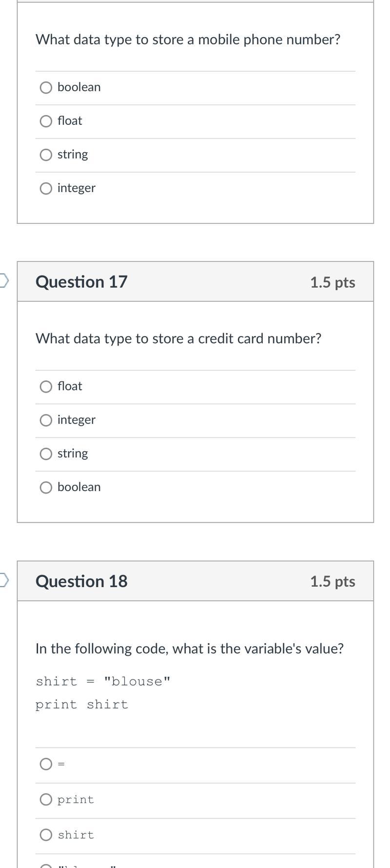The height and width of the screenshot is (868, 390).
Task: Pick string for credit card number question
Action: [x=46, y=454]
